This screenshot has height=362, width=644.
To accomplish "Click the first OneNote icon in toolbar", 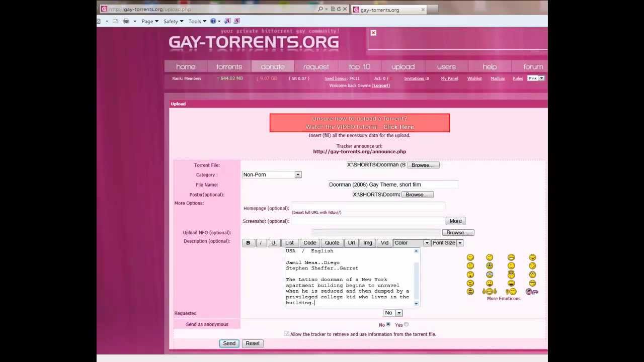I will pyautogui.click(x=227, y=21).
